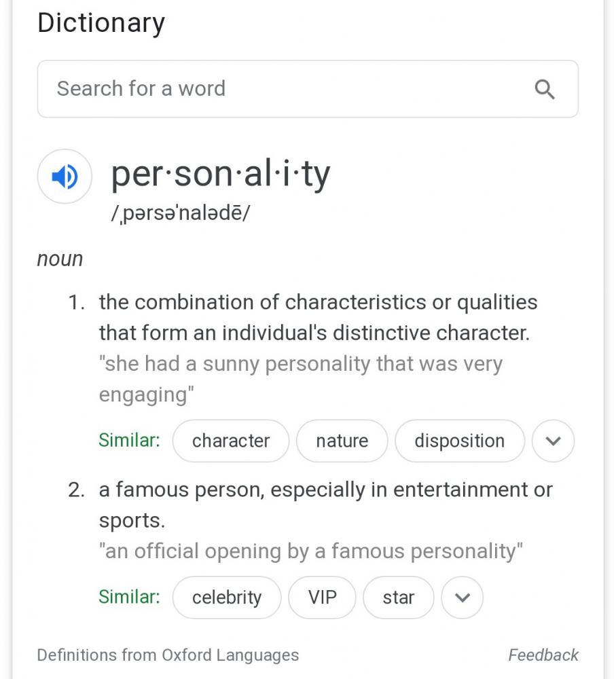Screen dimensions: 616x679
Task: Click the headword per·son·al·i·ty
Action: tap(221, 175)
